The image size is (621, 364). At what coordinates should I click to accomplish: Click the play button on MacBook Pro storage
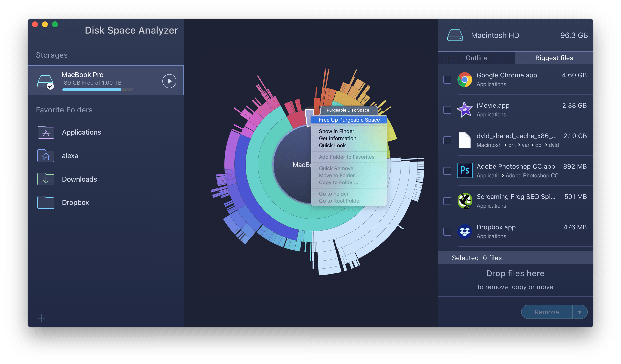169,80
